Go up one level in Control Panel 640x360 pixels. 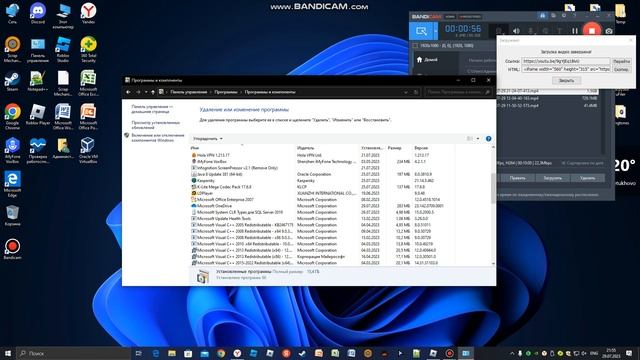(153, 92)
